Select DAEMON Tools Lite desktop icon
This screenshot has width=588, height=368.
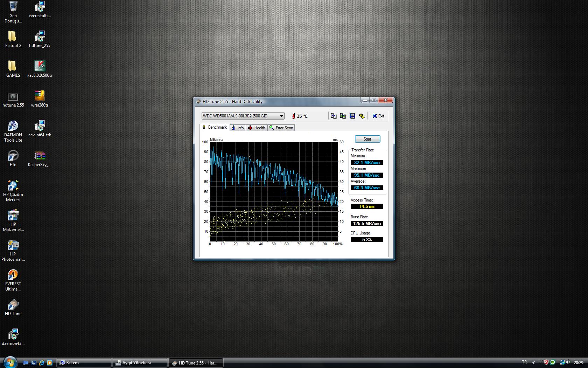coord(13,131)
